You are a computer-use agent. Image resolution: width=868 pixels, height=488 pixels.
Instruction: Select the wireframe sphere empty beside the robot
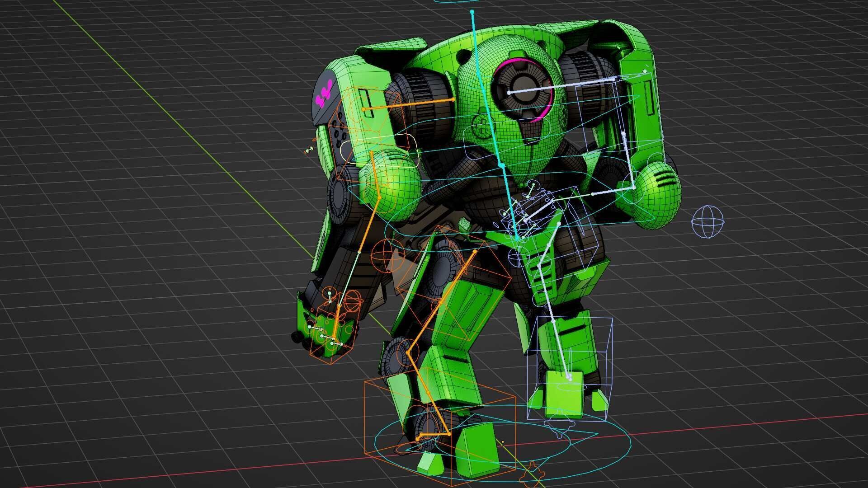pos(708,221)
